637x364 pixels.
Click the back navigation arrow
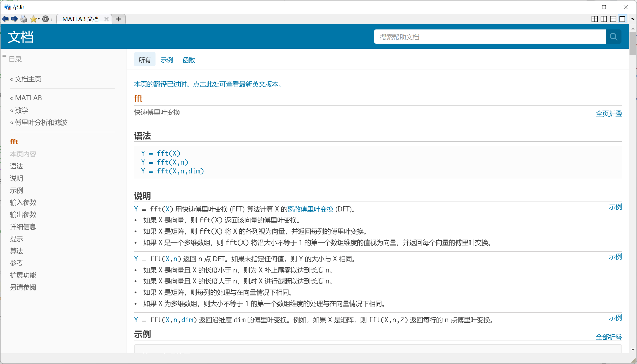[5, 19]
